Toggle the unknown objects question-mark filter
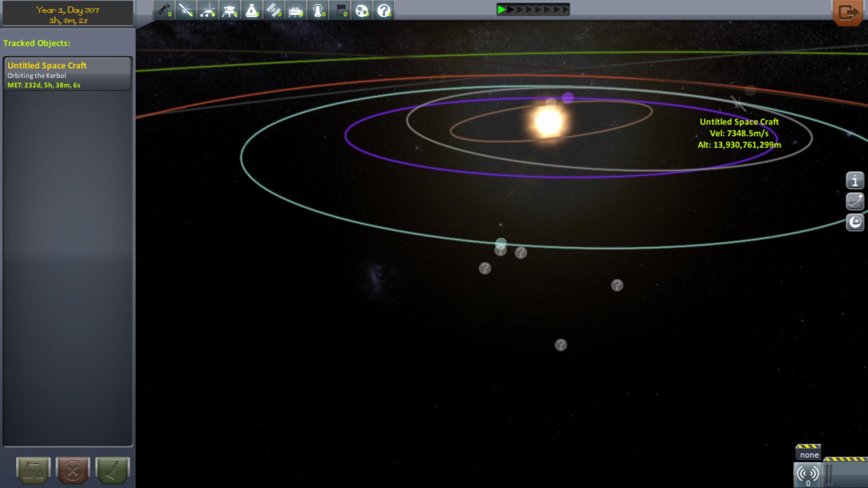The width and height of the screenshot is (868, 488). point(384,10)
